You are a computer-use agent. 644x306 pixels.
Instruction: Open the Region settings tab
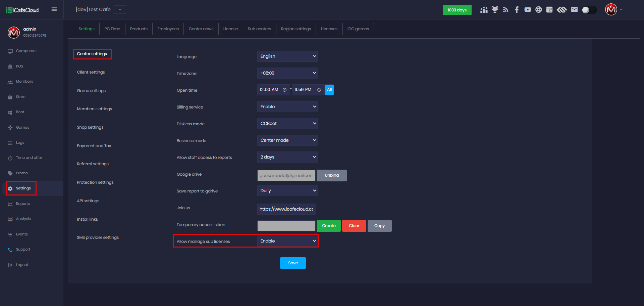(296, 29)
